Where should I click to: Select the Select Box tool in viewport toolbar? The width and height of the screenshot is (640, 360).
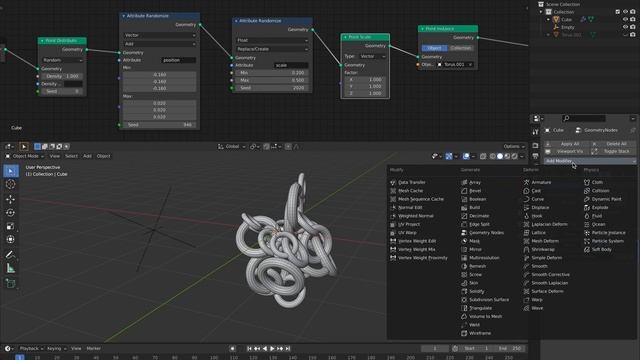coord(11,171)
